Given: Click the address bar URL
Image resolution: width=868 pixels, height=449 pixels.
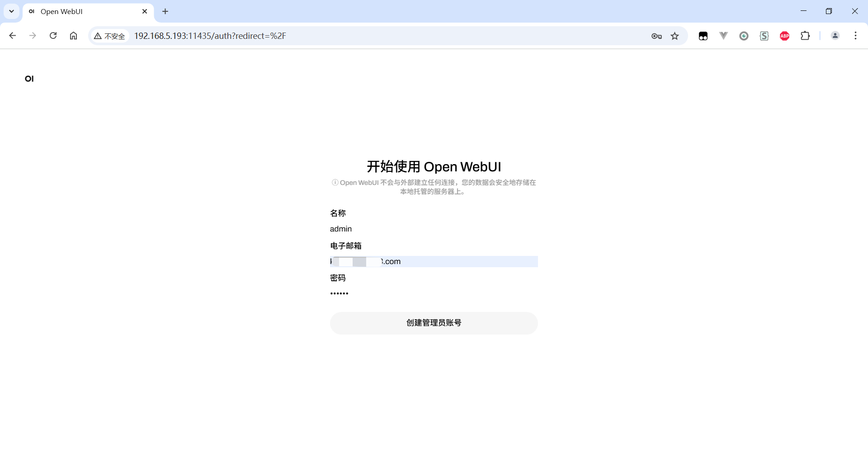Looking at the screenshot, I should pos(210,36).
